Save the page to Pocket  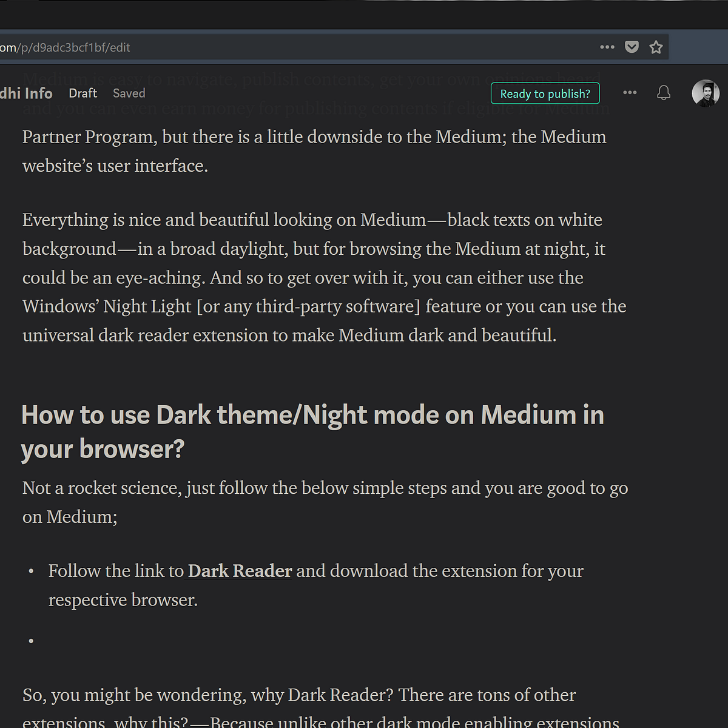tap(632, 47)
